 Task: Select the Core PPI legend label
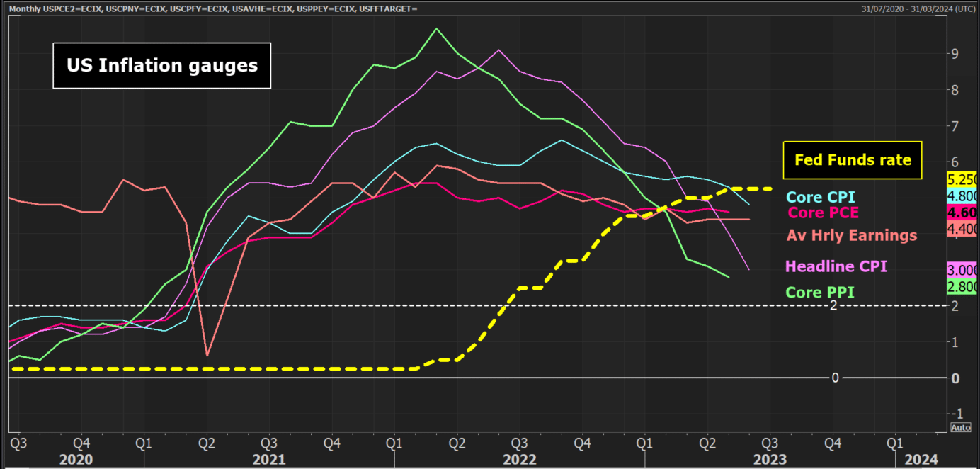click(x=820, y=291)
